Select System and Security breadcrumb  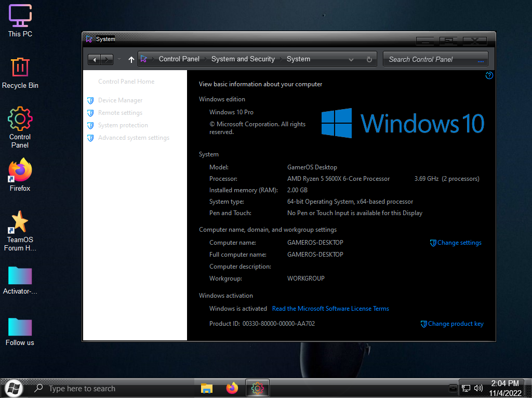pyautogui.click(x=243, y=59)
